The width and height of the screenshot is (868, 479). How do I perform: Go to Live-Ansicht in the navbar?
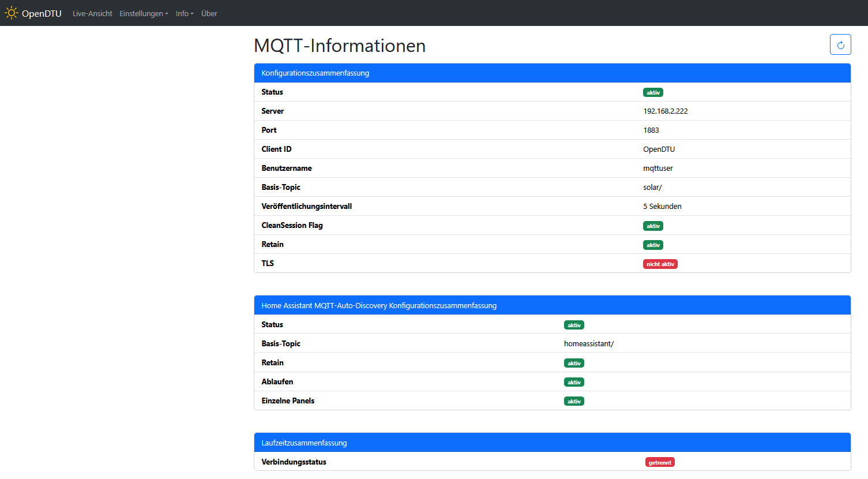click(92, 13)
